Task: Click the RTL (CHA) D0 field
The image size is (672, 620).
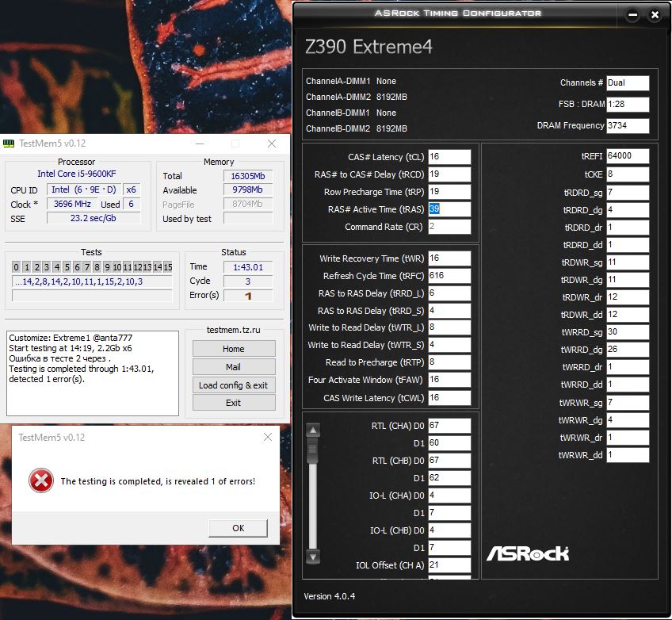Action: coord(449,425)
